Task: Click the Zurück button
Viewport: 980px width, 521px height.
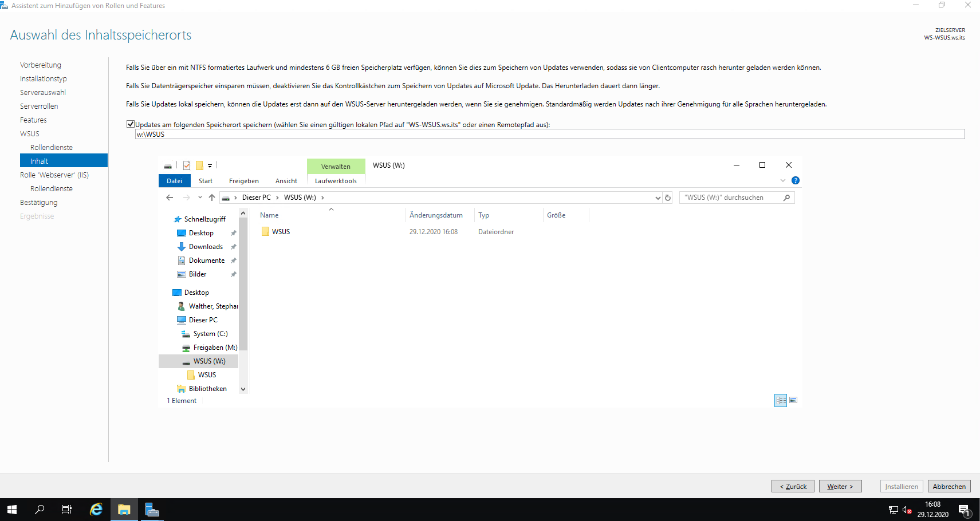Action: click(793, 486)
